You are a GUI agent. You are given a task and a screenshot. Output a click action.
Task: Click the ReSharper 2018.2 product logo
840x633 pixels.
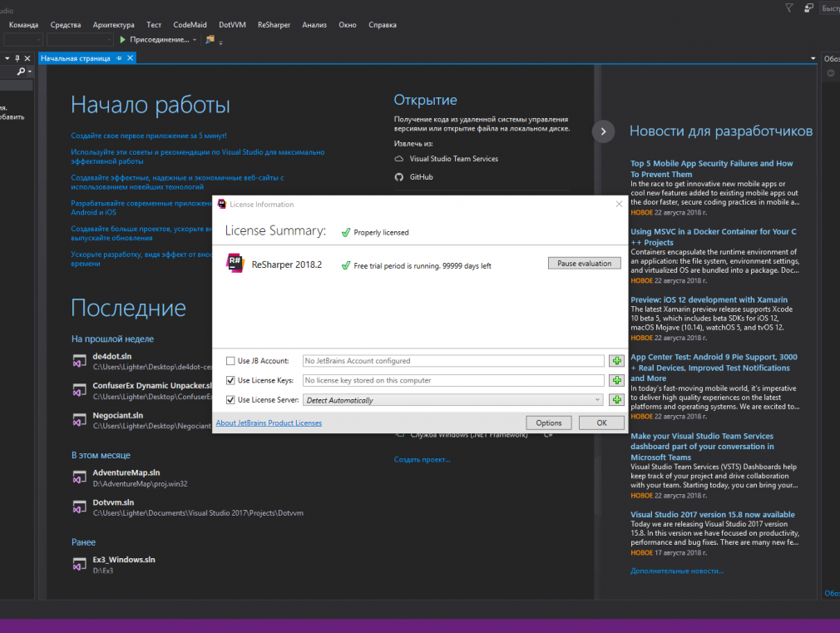(x=235, y=263)
